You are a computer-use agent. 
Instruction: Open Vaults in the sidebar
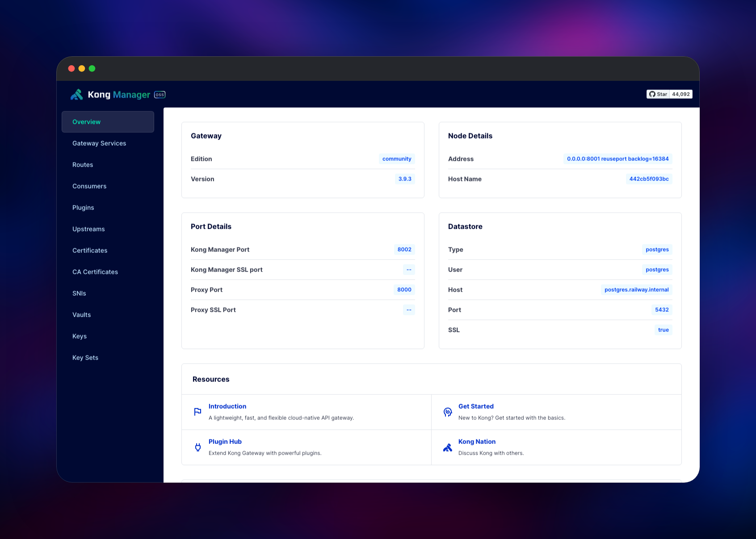(x=108, y=315)
